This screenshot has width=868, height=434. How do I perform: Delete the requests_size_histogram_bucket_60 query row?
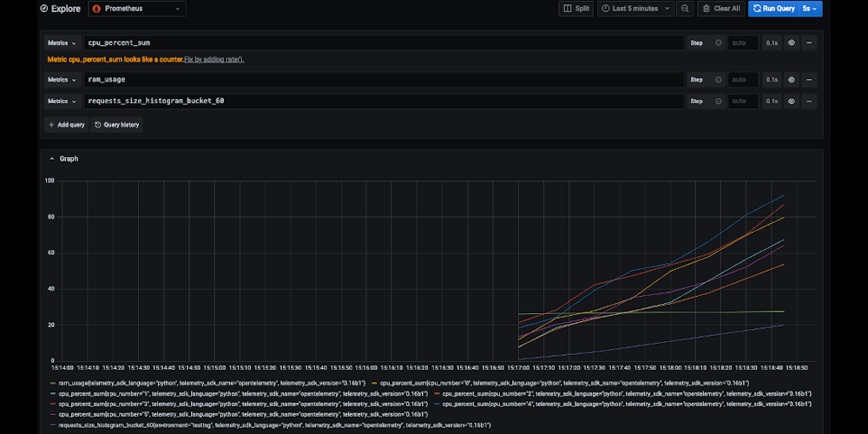click(x=809, y=102)
